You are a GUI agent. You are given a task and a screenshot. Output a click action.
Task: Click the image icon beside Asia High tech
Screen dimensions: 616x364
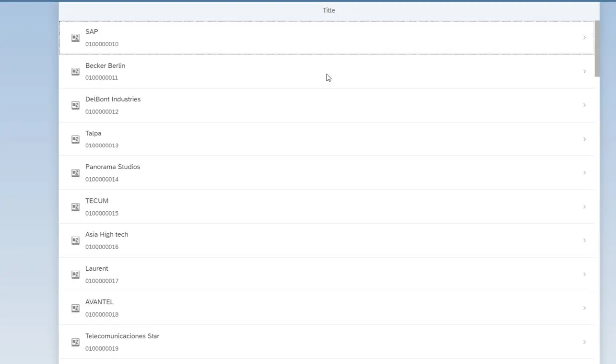76,240
